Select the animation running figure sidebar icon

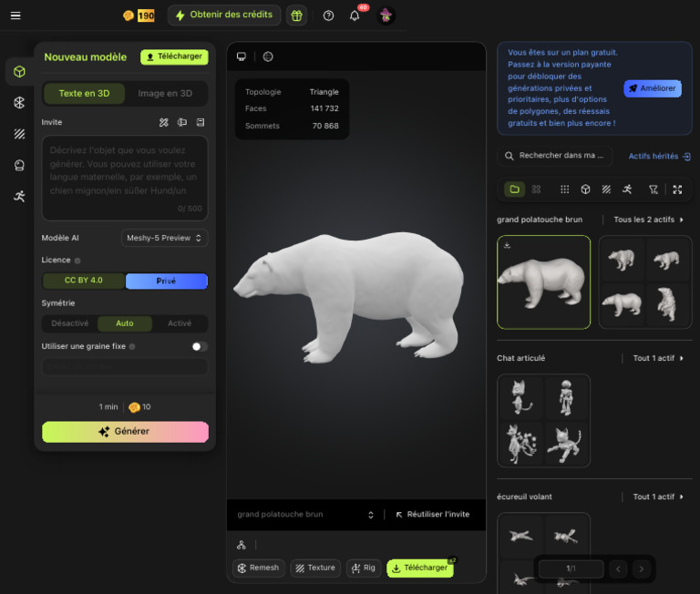tap(19, 196)
